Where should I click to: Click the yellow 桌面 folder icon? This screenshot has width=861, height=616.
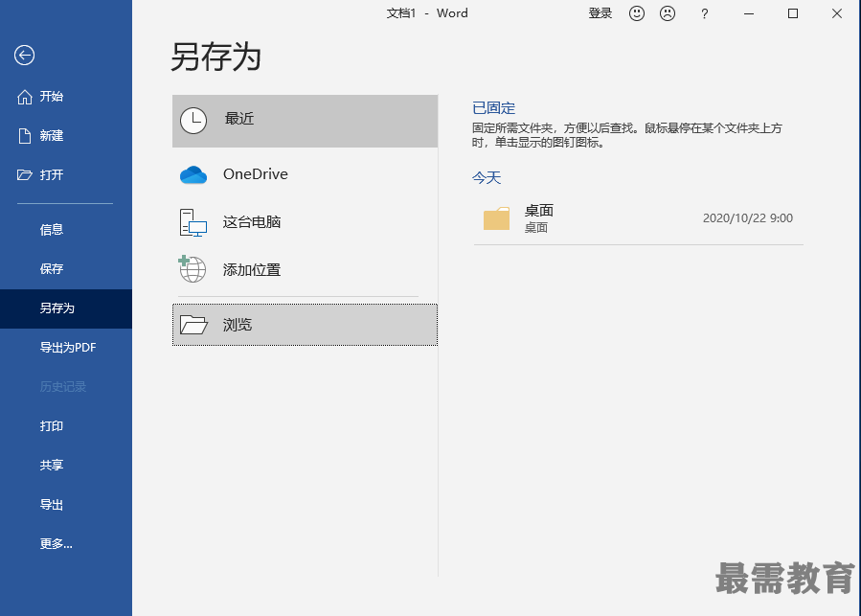point(496,218)
